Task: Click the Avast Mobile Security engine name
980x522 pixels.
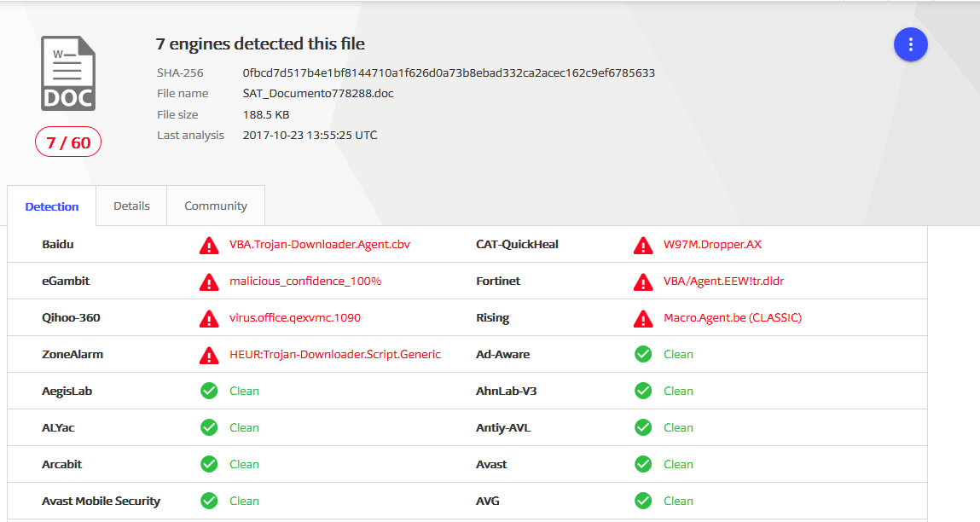Action: [101, 501]
